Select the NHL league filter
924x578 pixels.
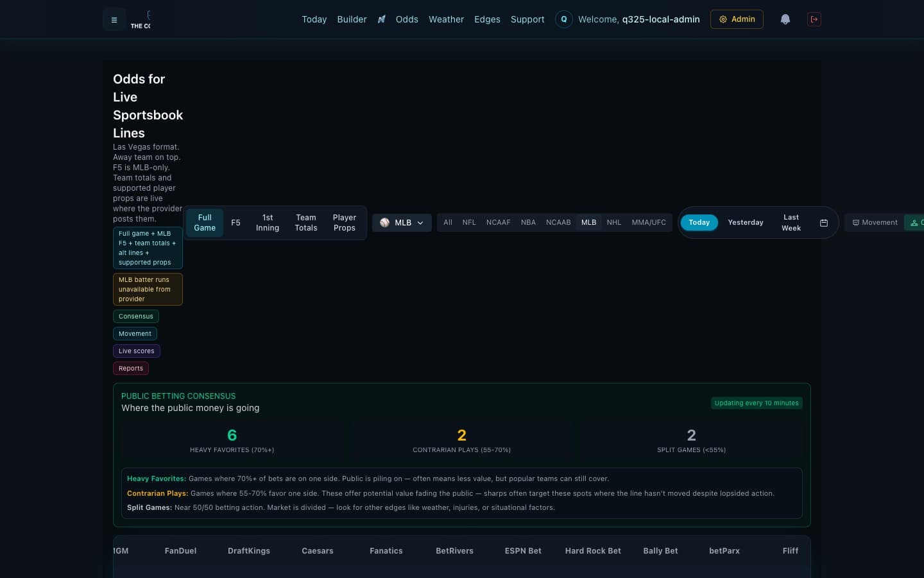tap(614, 223)
